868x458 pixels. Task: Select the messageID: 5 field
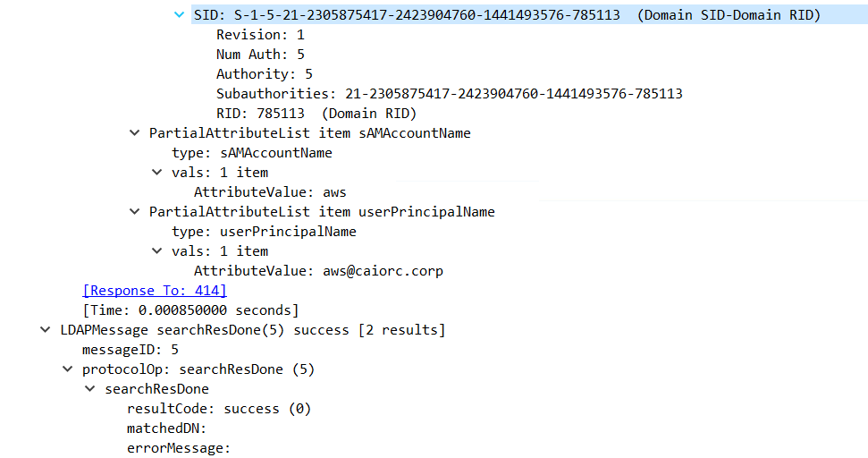tap(130, 350)
